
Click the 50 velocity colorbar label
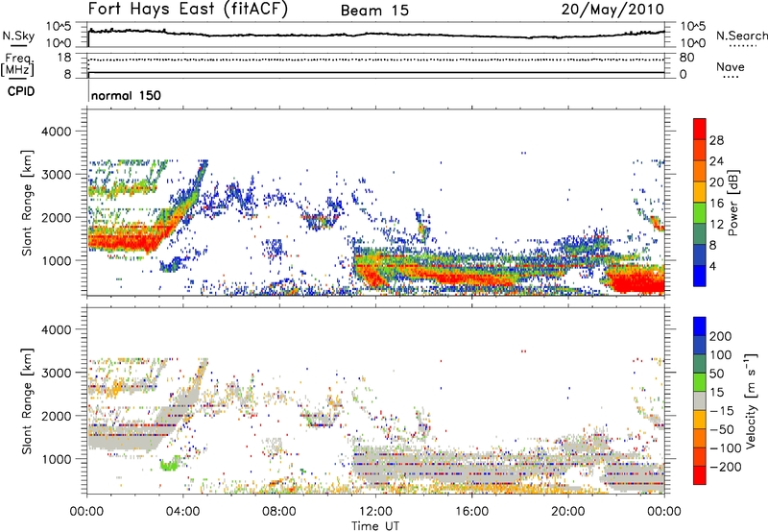(716, 374)
